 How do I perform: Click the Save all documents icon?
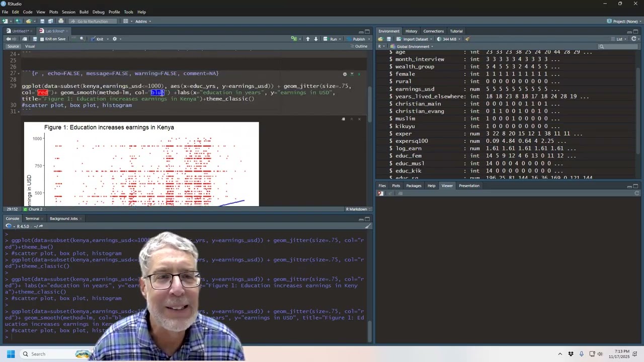[x=50, y=21]
